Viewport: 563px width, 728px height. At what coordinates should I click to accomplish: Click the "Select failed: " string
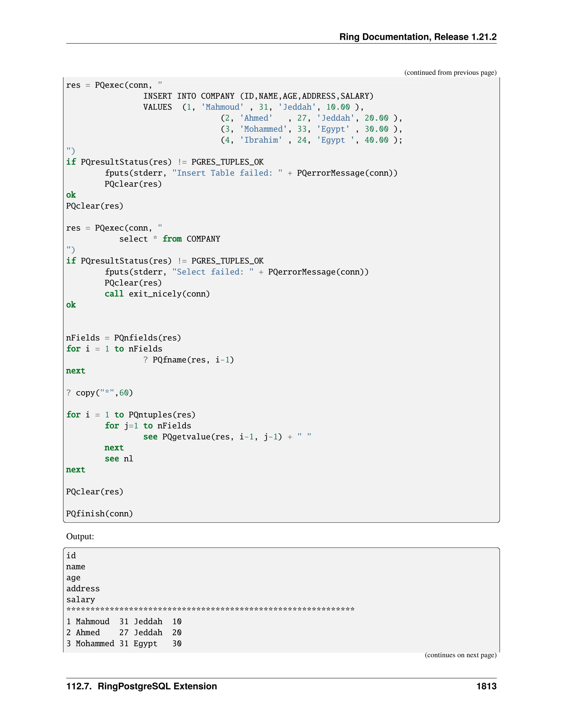tap(213, 272)
